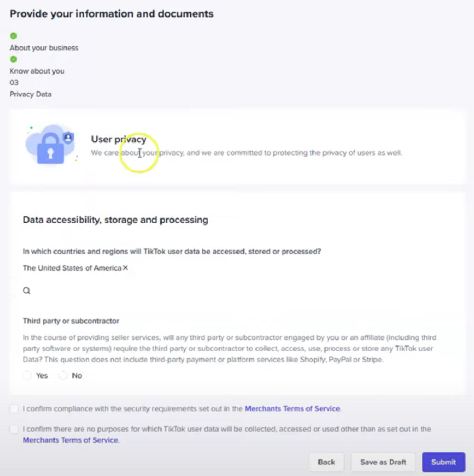The width and height of the screenshot is (474, 476).
Task: Open second Merchants Terms of Service link
Action: point(71,440)
